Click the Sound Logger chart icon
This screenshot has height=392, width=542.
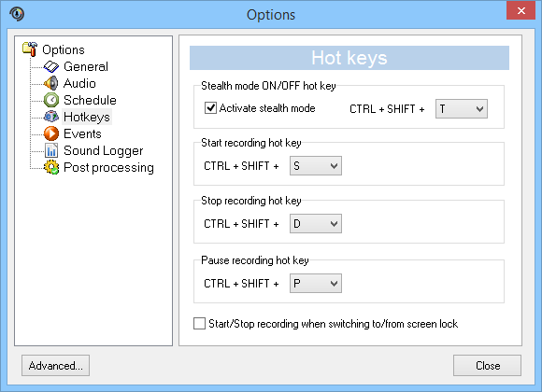pos(51,150)
